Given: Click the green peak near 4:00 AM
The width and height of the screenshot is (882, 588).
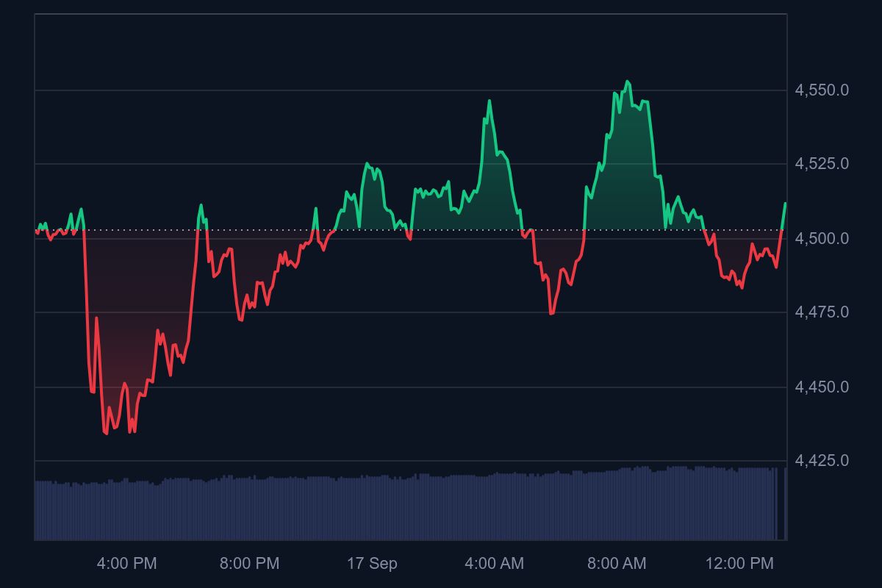Looking at the screenshot, I should point(490,101).
